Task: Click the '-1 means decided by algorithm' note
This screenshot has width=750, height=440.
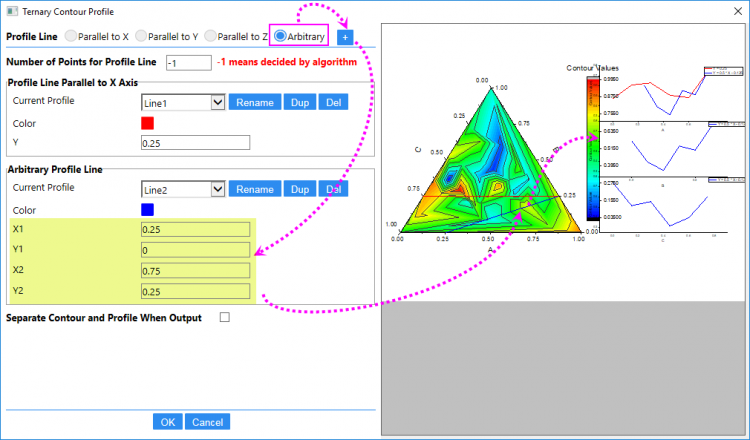Action: 287,62
